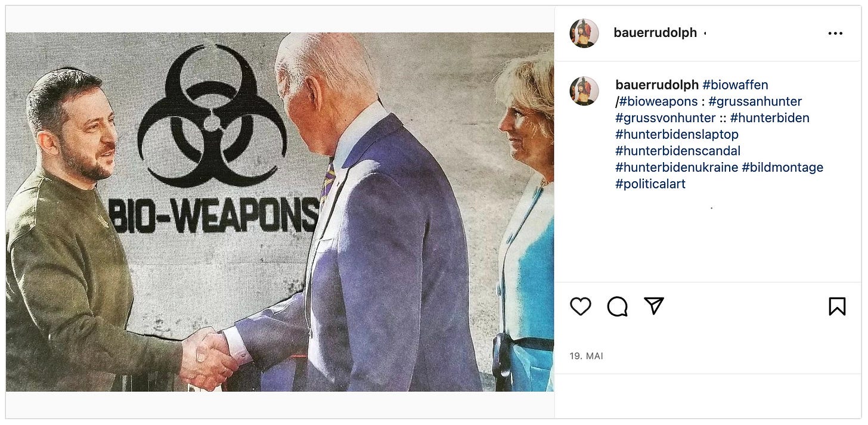Open comments with the speech bubble icon
This screenshot has width=868, height=425.
pos(617,306)
